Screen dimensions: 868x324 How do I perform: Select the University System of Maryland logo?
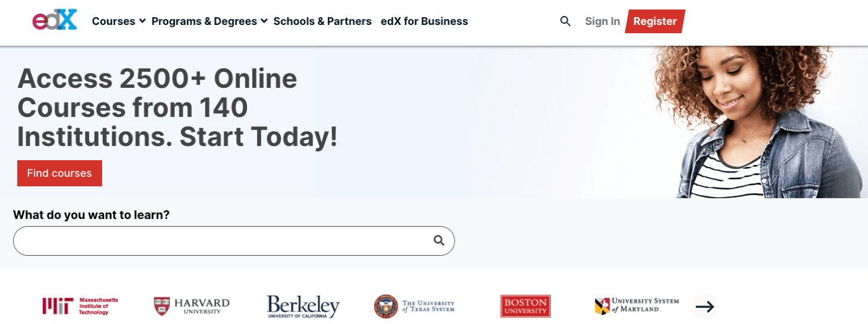[636, 306]
